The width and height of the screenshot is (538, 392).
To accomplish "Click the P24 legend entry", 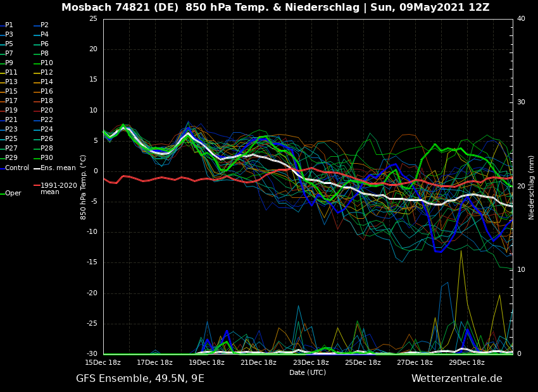I will tap(47, 130).
